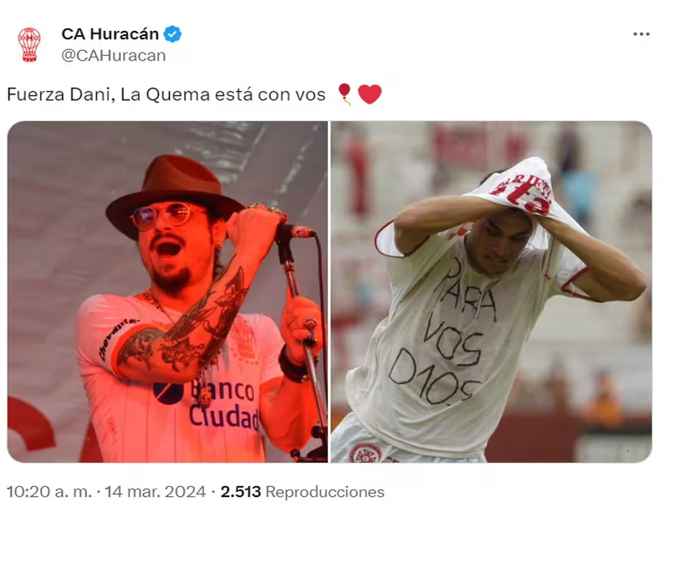Open the CA Huracán display name
The image size is (675, 567).
coord(110,34)
